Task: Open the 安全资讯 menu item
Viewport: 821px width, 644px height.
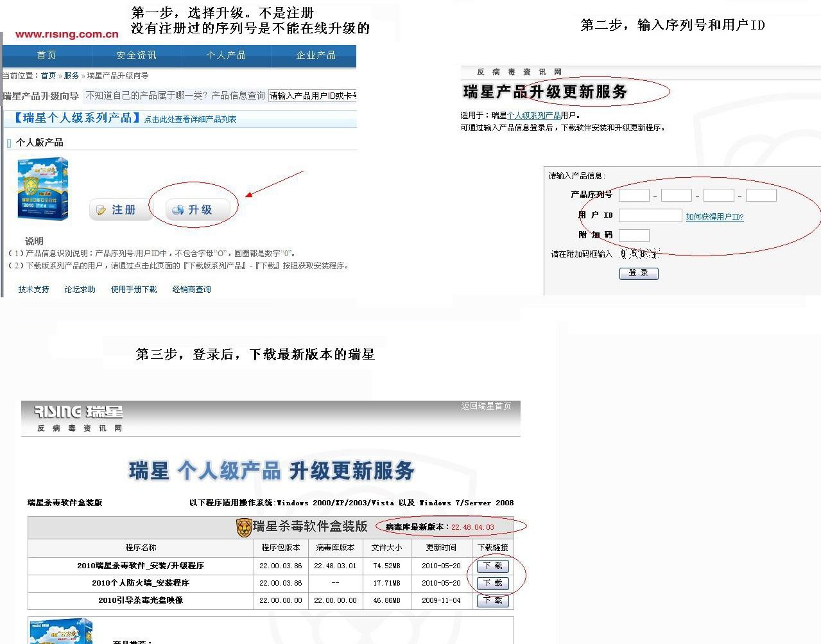Action: pyautogui.click(x=137, y=56)
